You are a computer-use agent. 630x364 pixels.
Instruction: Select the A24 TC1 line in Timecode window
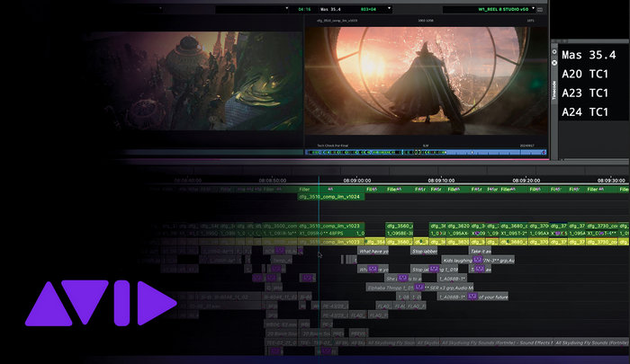click(585, 112)
